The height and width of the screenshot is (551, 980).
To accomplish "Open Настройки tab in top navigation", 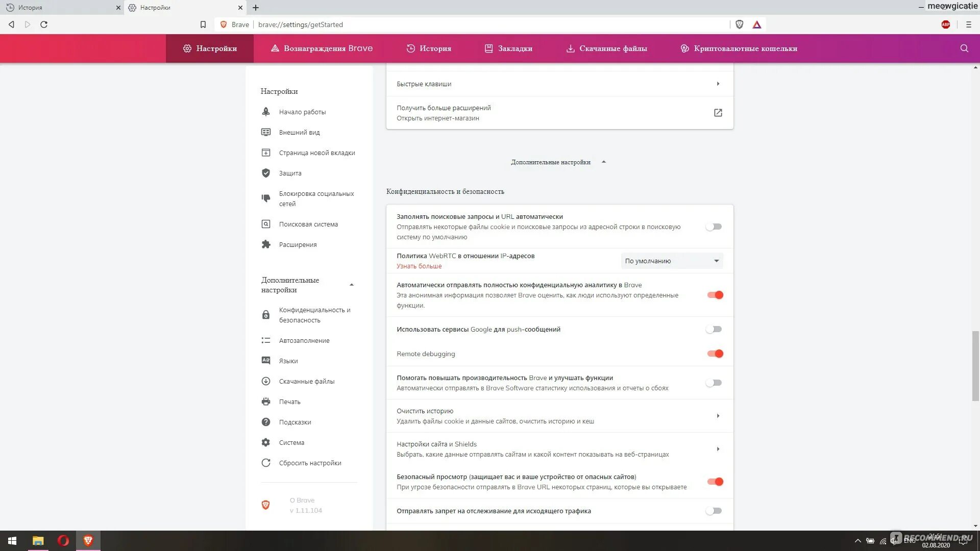I will click(x=210, y=48).
